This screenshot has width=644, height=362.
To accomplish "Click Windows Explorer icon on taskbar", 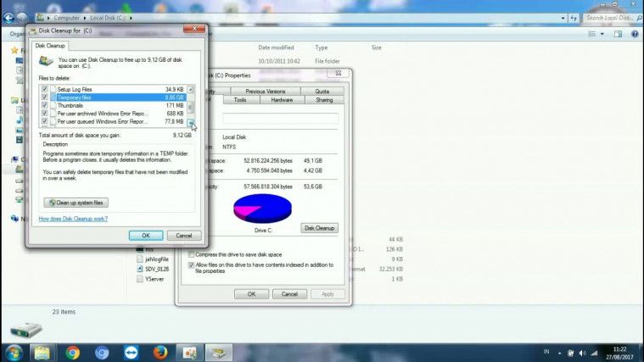I will [42, 353].
